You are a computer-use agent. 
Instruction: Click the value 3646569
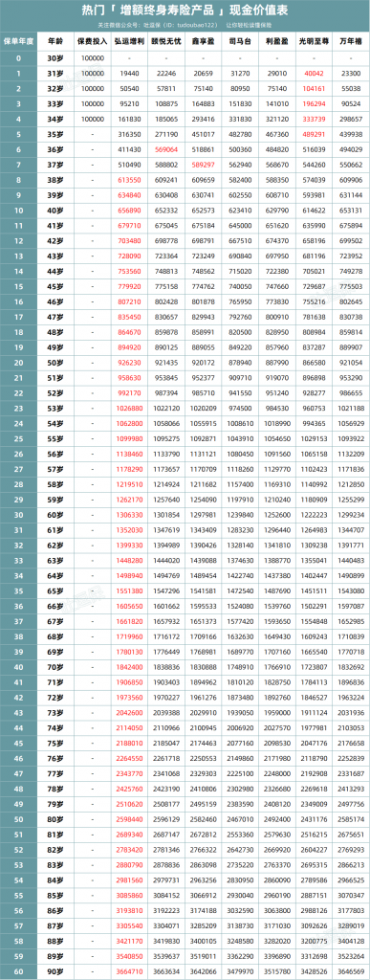350,972
